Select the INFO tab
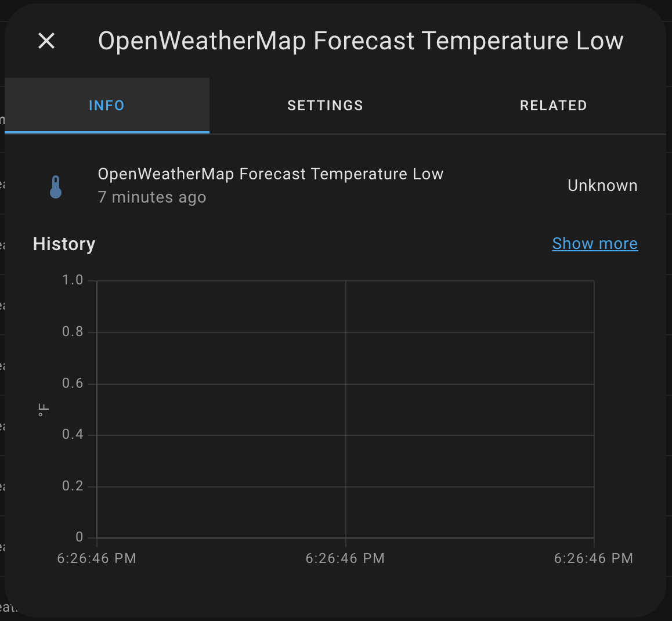This screenshot has width=672, height=621. [106, 105]
